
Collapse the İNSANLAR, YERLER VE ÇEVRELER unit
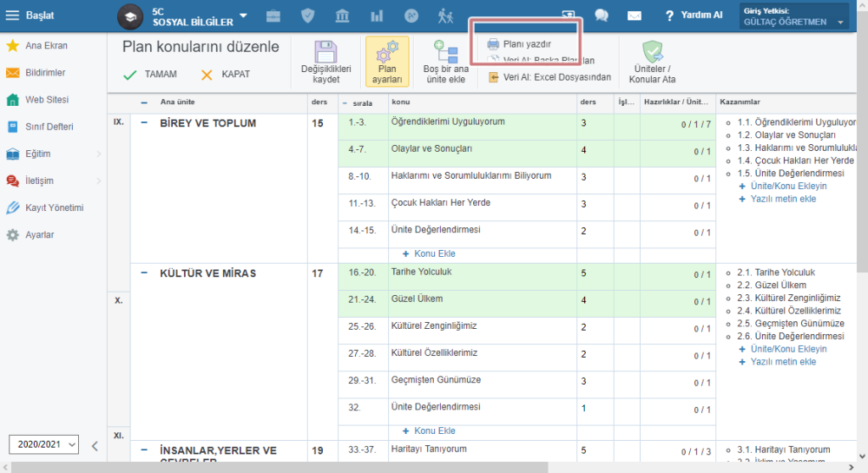coord(144,450)
